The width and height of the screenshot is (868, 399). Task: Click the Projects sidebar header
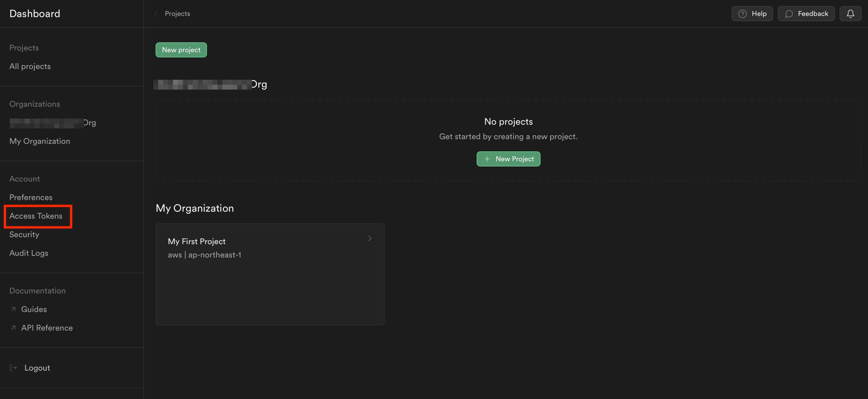24,48
